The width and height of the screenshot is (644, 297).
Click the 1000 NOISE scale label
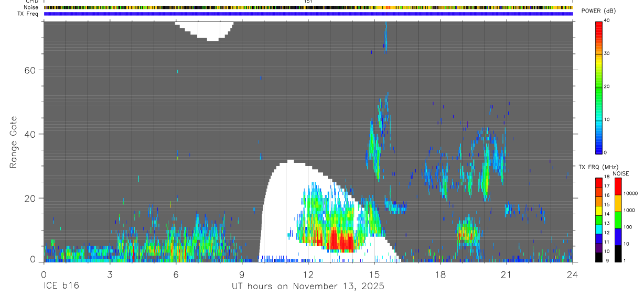point(629,210)
